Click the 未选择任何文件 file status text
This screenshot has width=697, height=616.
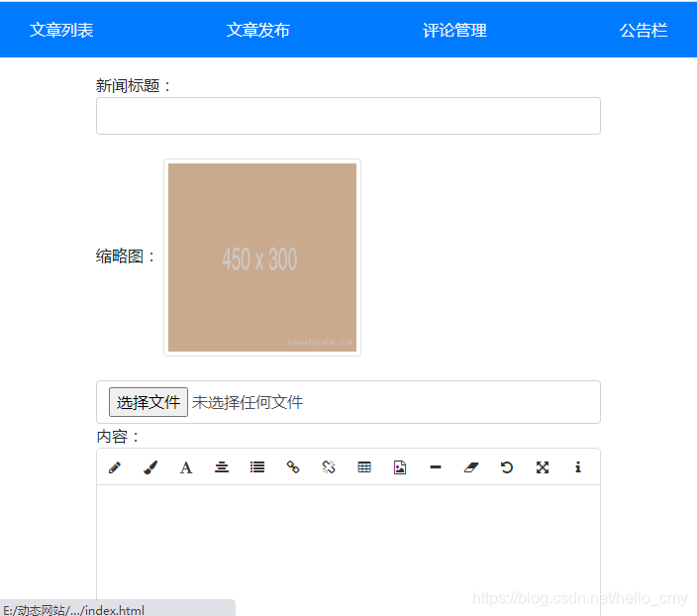click(248, 402)
